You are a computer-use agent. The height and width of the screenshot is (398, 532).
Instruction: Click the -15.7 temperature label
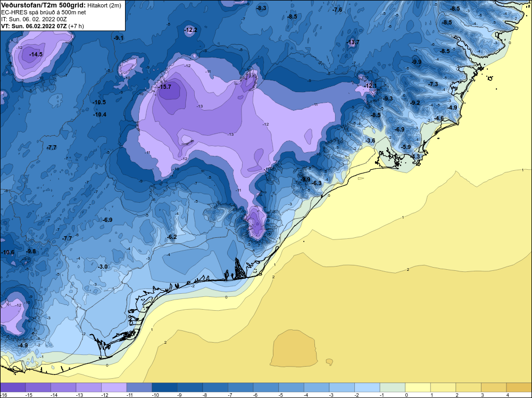(x=165, y=87)
